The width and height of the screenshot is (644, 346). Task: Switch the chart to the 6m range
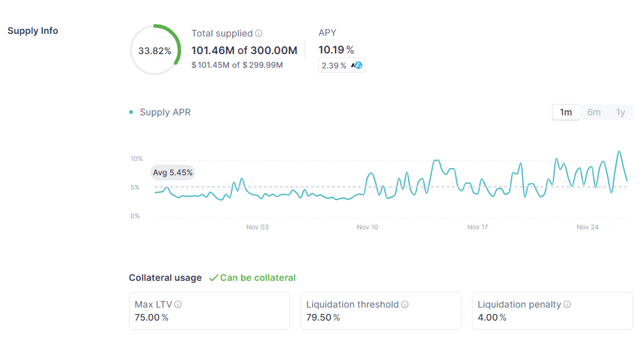(594, 112)
